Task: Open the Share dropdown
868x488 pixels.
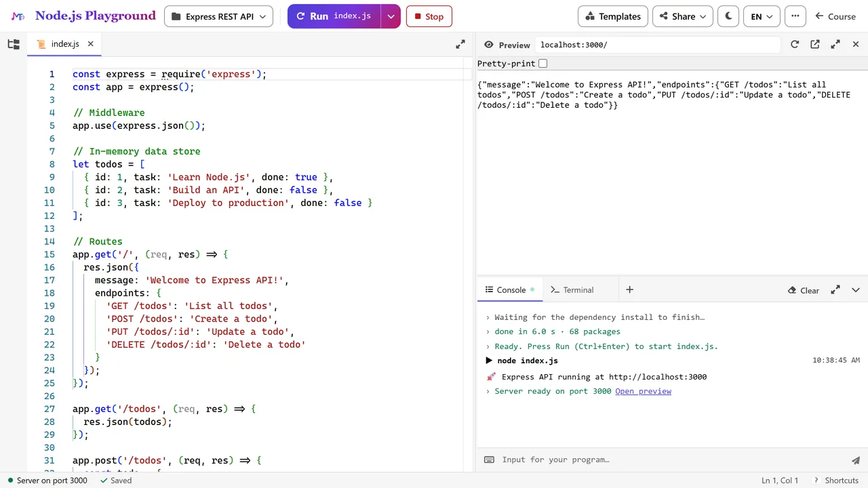Action: coord(682,16)
